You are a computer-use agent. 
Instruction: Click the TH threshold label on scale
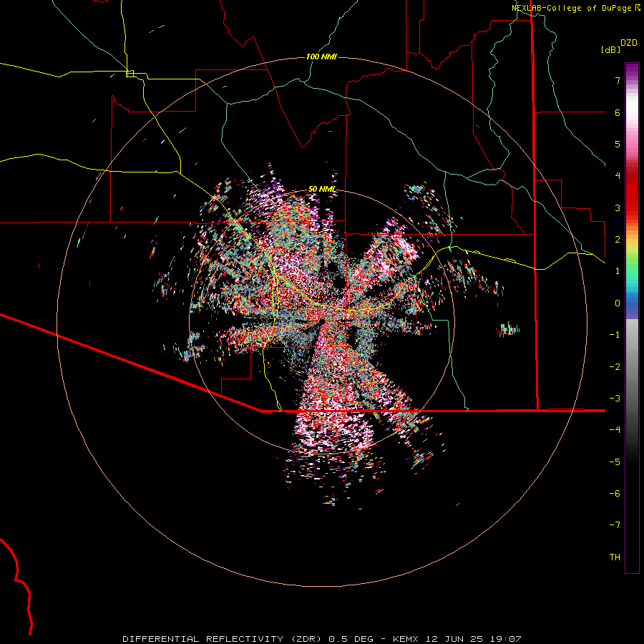615,557
